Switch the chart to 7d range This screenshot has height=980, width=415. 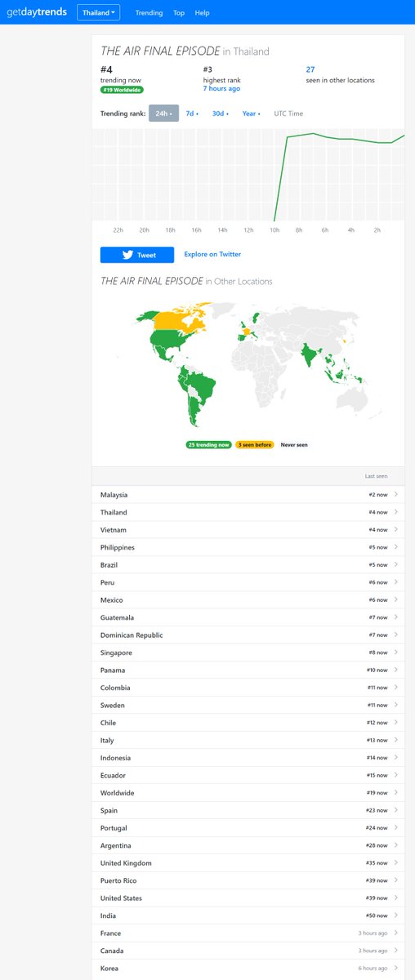click(x=192, y=114)
